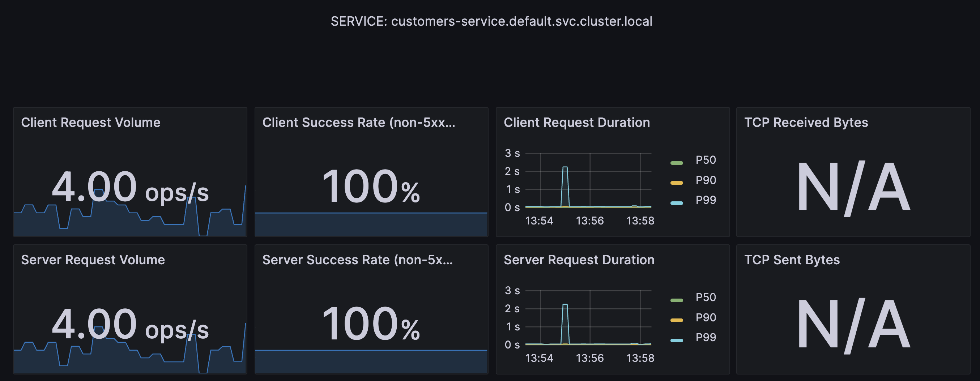This screenshot has width=980, height=381.
Task: Click the 0 s axis label in Client Request Duration
Action: tap(512, 207)
